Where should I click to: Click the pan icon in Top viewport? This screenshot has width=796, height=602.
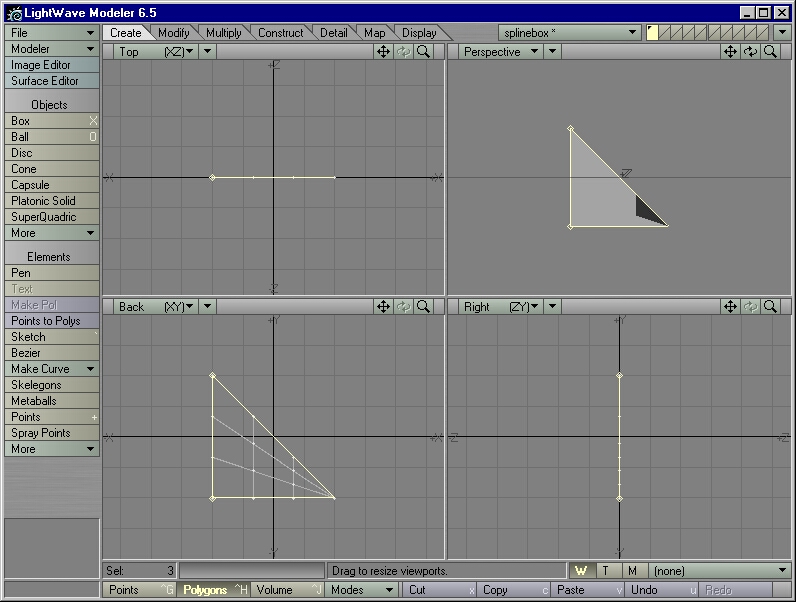pyautogui.click(x=383, y=52)
